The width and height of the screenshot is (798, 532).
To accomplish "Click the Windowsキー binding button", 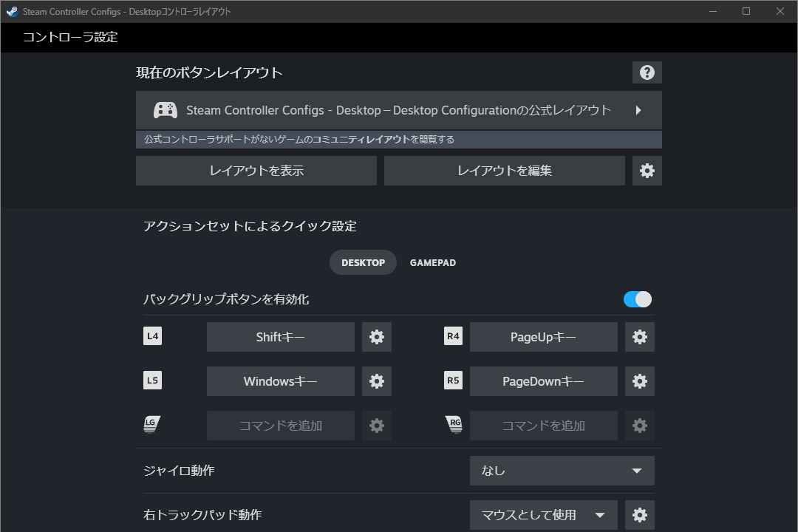I will tap(281, 381).
